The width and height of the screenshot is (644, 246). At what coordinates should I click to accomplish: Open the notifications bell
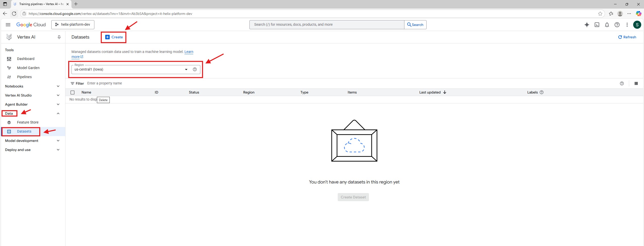click(x=607, y=25)
